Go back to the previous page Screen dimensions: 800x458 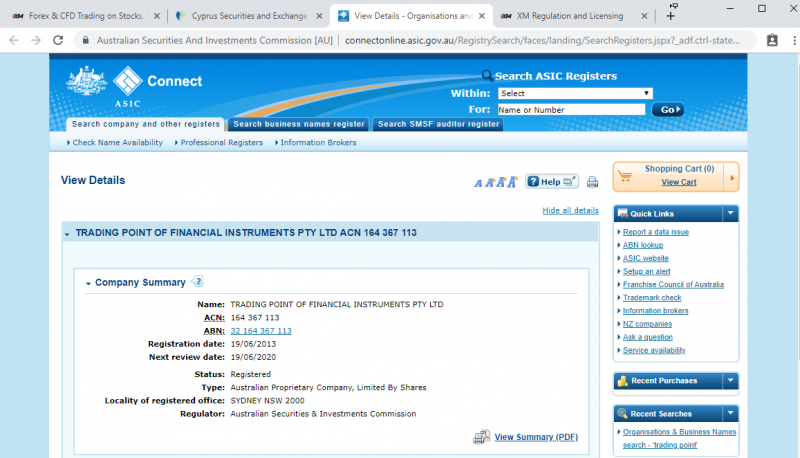tap(14, 40)
